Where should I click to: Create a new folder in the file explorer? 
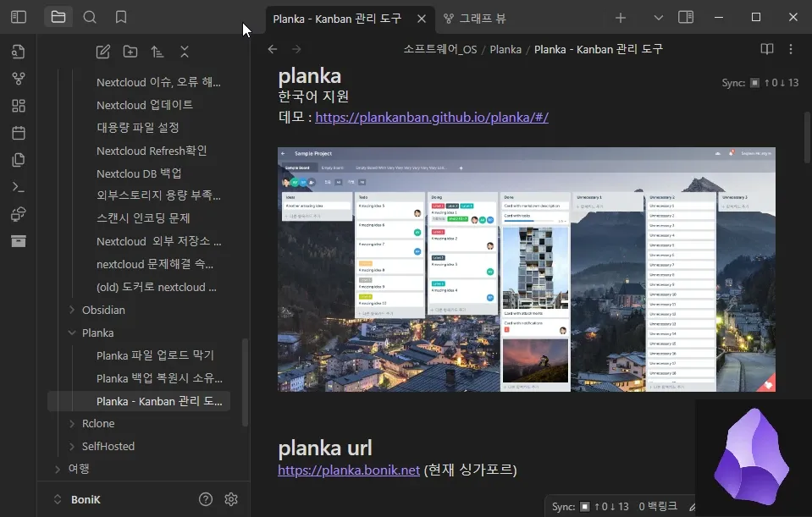pos(130,52)
